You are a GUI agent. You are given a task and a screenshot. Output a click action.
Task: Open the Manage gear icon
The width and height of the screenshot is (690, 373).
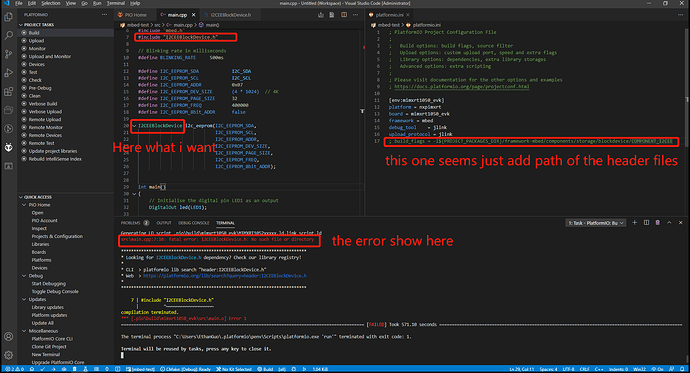point(8,355)
